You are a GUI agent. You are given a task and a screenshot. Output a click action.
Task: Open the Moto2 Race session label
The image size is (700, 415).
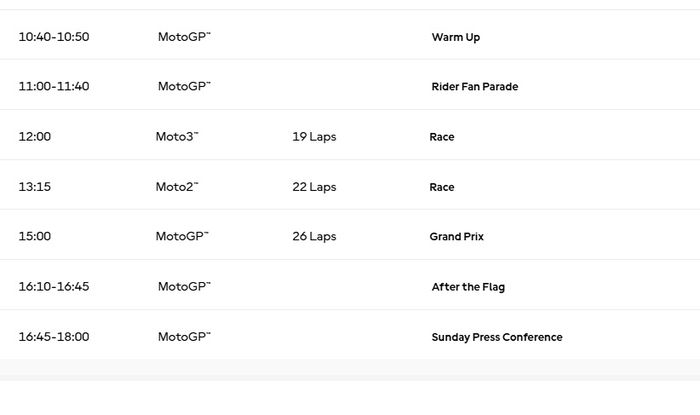coord(441,187)
